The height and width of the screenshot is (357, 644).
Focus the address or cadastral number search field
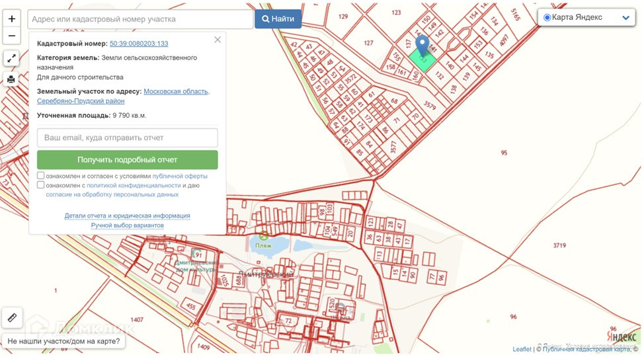click(140, 19)
